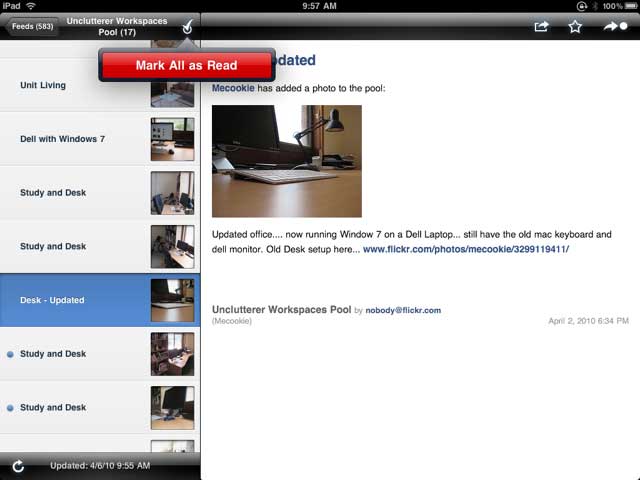The image size is (640, 480).
Task: Tap the next unread arrow icon
Action: tap(614, 27)
